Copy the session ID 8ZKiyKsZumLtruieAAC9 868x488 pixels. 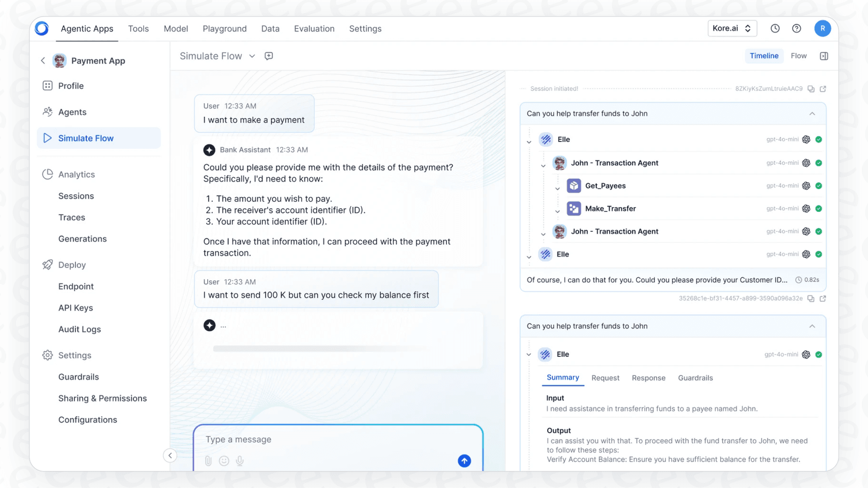811,89
